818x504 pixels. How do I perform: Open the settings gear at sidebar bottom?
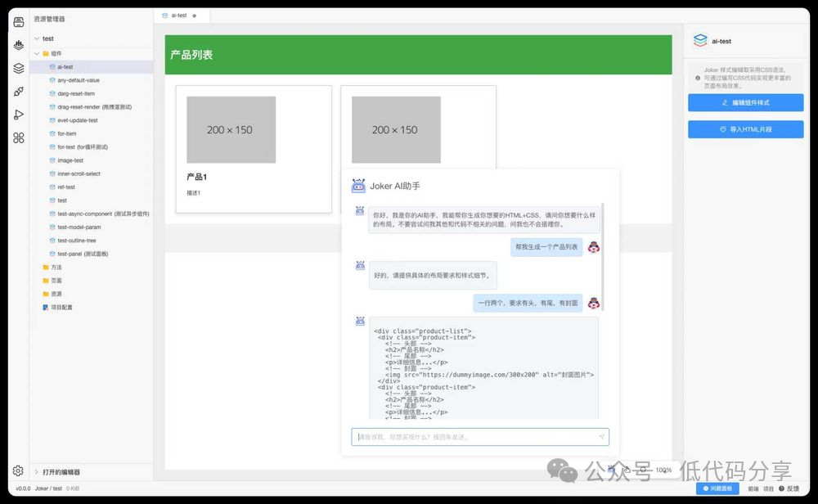[x=18, y=470]
